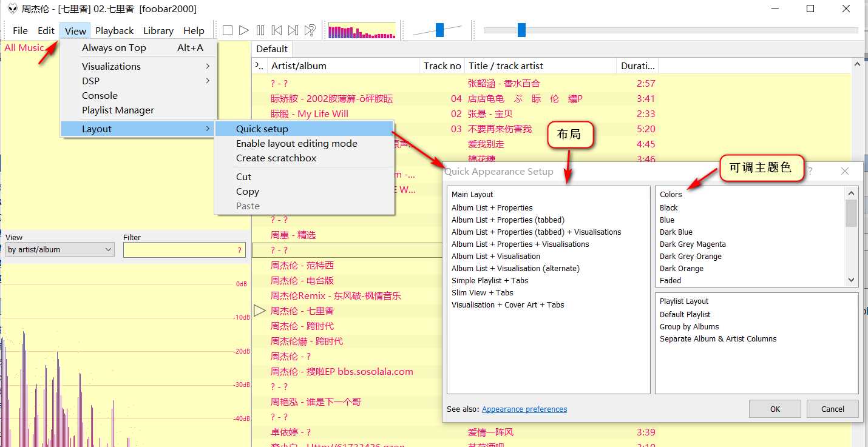Screen dimensions: 868x447
Task: Click the seekbar position handle
Action: (521, 30)
